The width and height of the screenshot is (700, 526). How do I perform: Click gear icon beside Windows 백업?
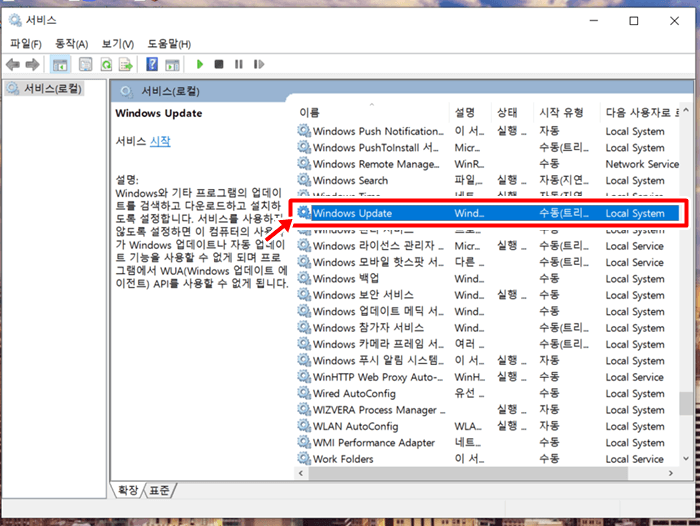pos(304,278)
